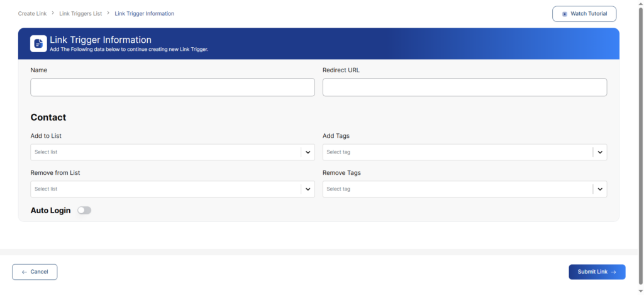
Task: Click the Remove from List chevron arrow
Action: pos(308,189)
